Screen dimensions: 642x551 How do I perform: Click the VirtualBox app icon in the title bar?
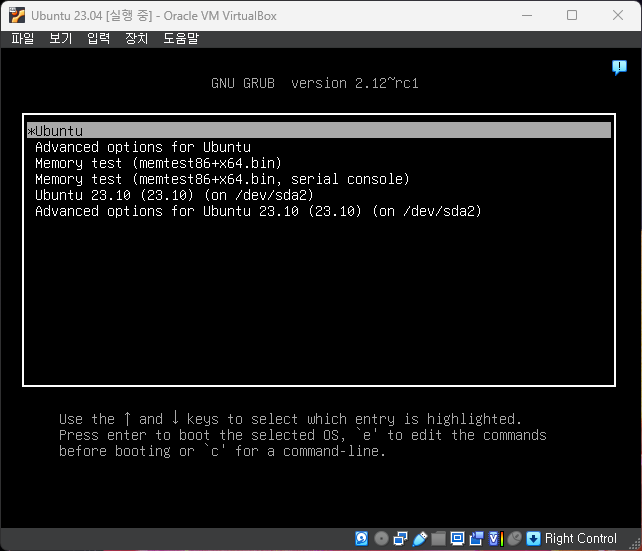pos(17,16)
